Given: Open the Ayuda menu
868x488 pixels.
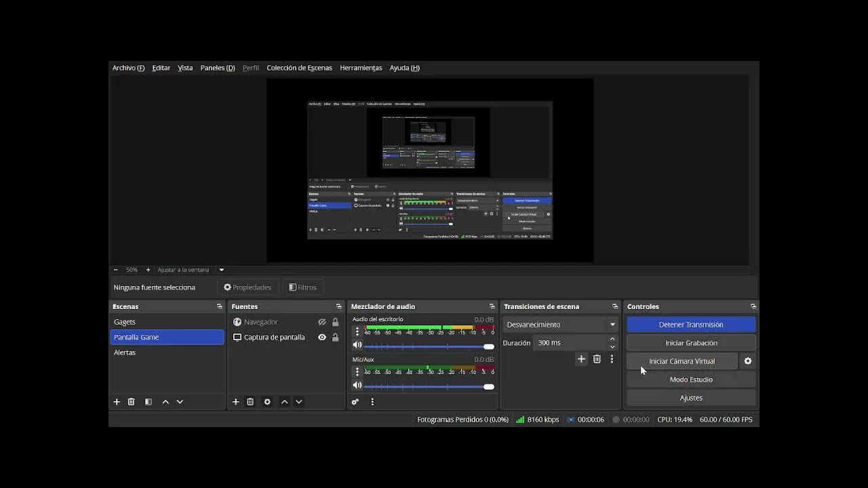Looking at the screenshot, I should pos(404,68).
